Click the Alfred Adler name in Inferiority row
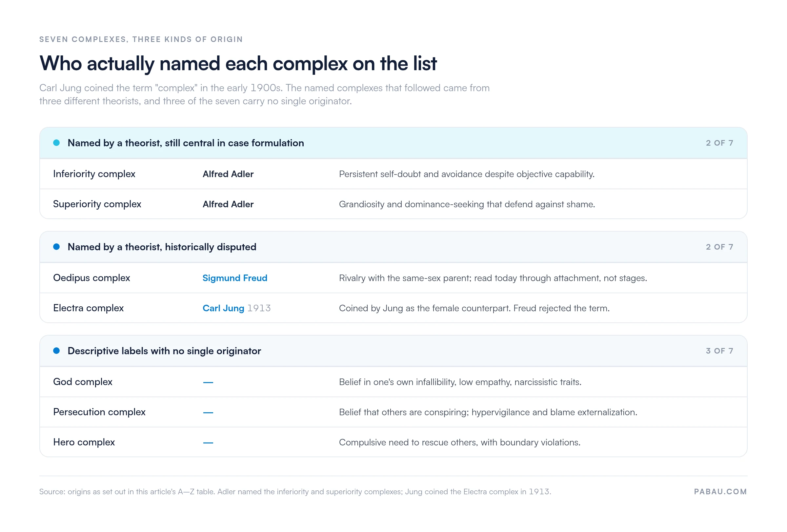Screen dimensions: 787x532 tap(228, 174)
